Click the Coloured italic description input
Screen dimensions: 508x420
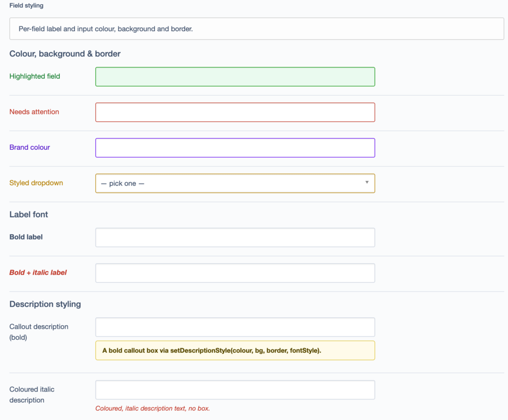[235, 390]
